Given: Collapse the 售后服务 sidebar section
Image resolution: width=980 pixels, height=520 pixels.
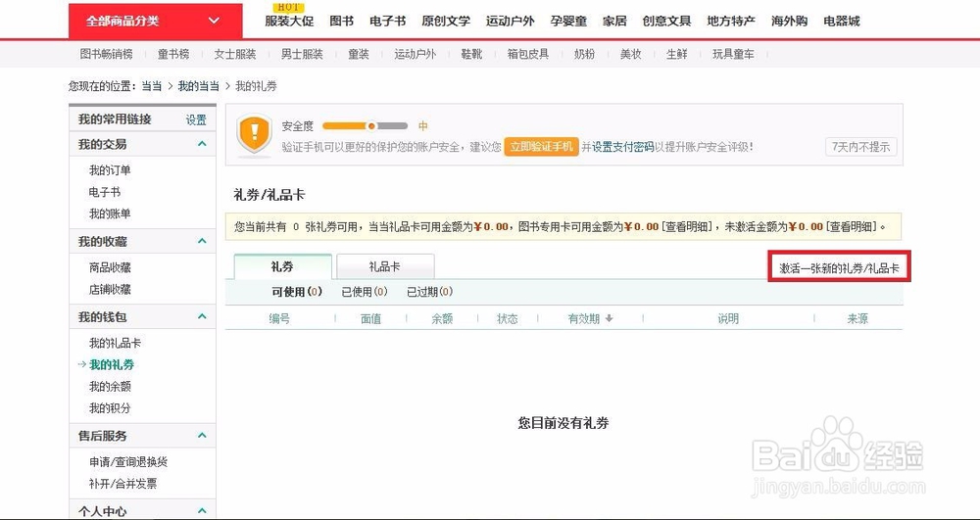Looking at the screenshot, I should (202, 435).
